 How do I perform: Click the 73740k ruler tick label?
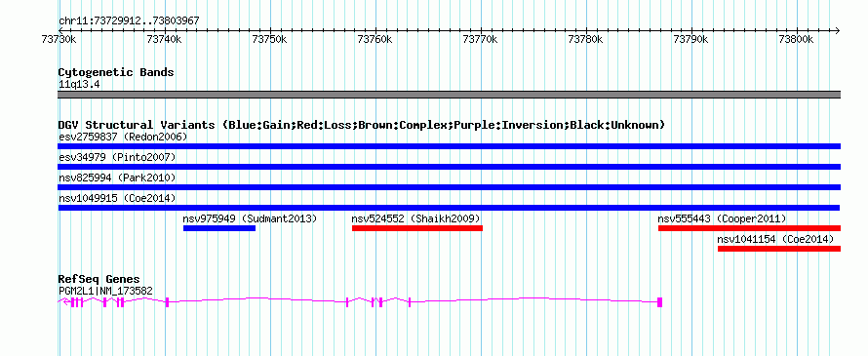point(165,40)
